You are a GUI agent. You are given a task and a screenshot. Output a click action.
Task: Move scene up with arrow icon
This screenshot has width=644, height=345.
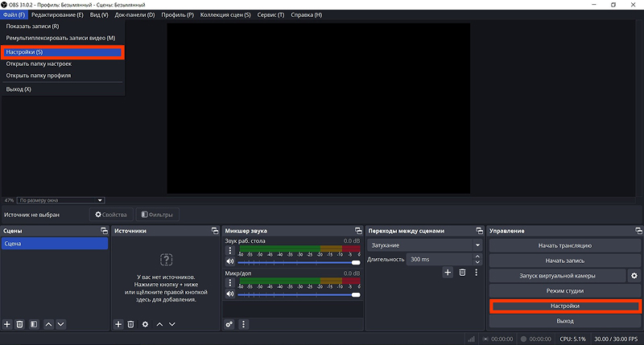point(48,324)
